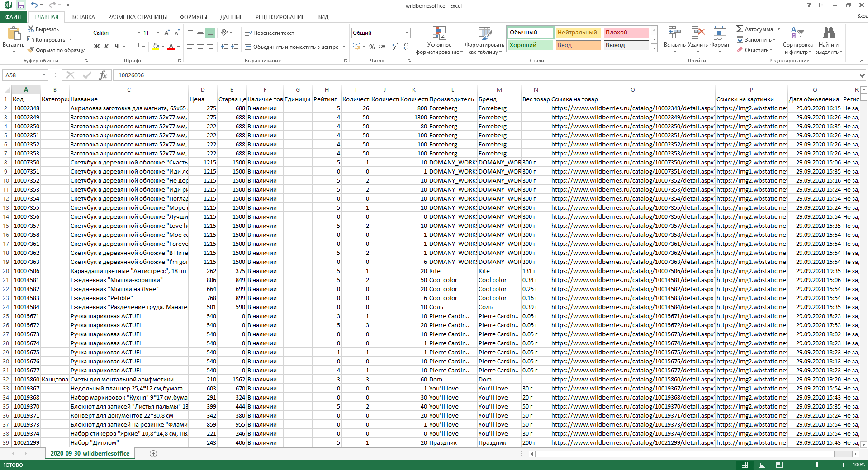
Task: Click the Save icon in quick access toolbar
Action: pos(21,5)
